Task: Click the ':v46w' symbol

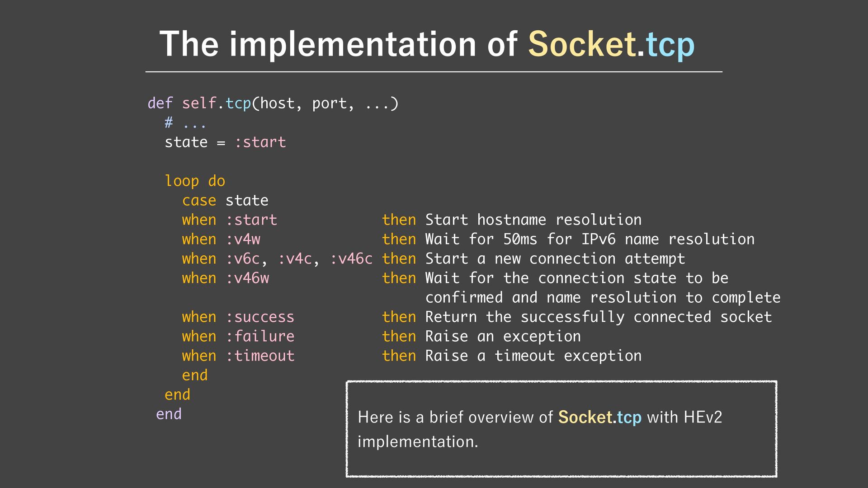Action: pyautogui.click(x=247, y=278)
